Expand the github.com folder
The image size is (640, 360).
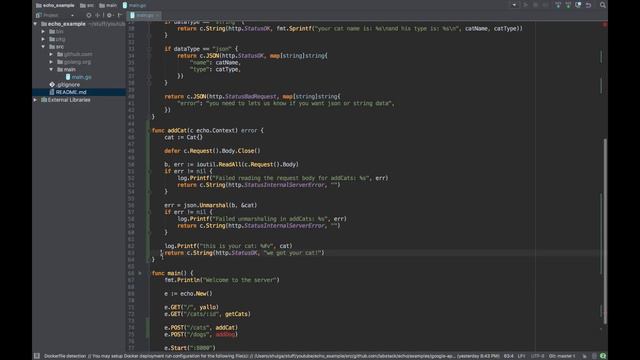pyautogui.click(x=51, y=54)
